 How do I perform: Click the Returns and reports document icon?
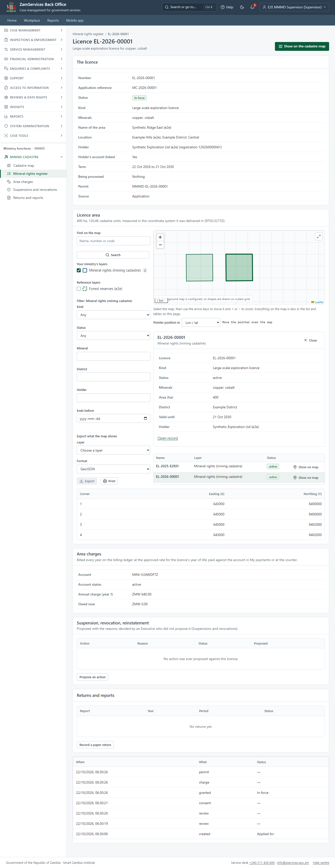tap(9, 198)
